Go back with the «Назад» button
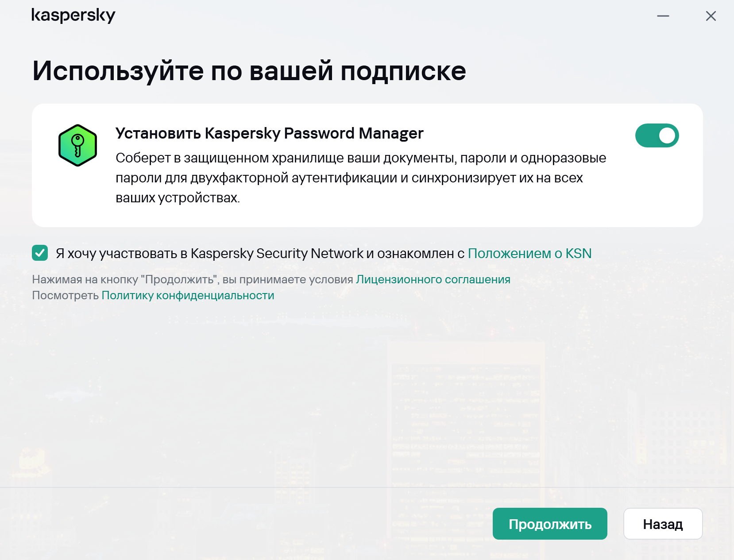Screen dimensions: 734x560 (x=663, y=524)
